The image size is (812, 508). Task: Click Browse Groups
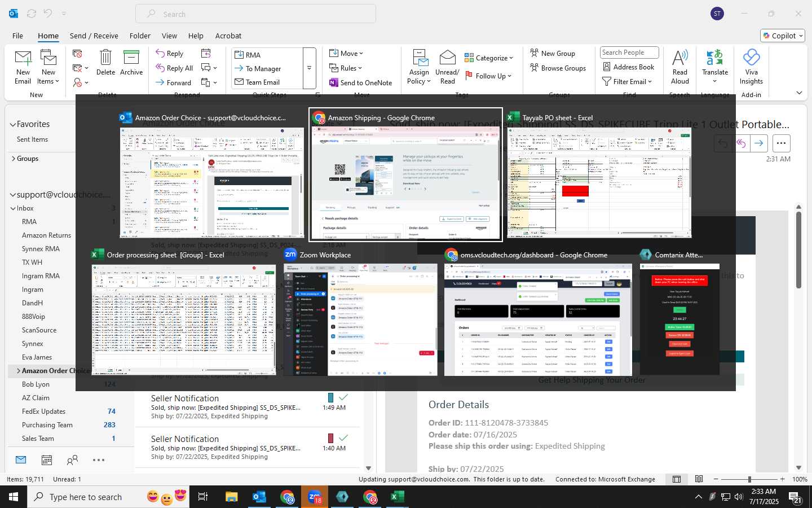558,68
